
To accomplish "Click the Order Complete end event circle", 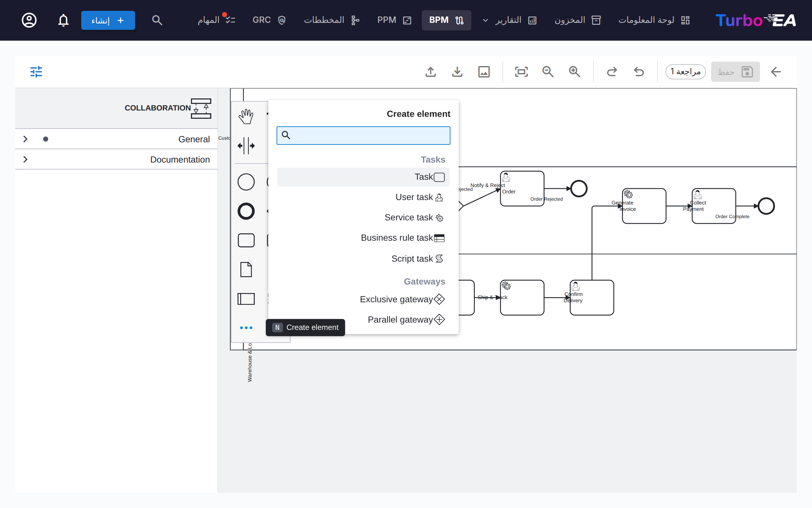I will point(766,206).
